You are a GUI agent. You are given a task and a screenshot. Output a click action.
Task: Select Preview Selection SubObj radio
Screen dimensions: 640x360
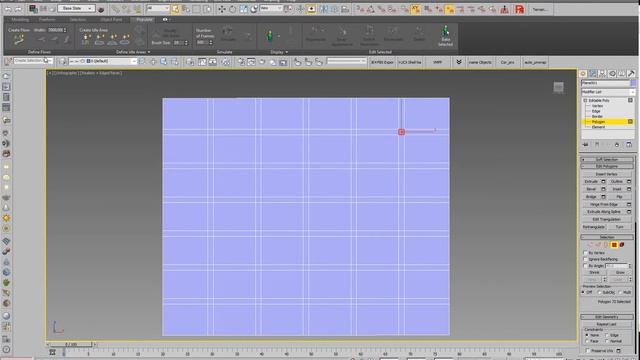pos(599,292)
